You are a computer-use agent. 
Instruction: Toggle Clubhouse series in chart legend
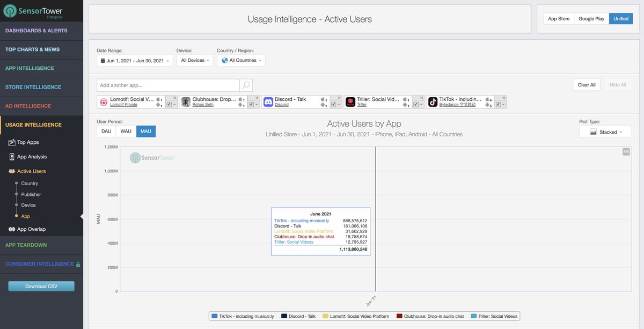(x=430, y=316)
